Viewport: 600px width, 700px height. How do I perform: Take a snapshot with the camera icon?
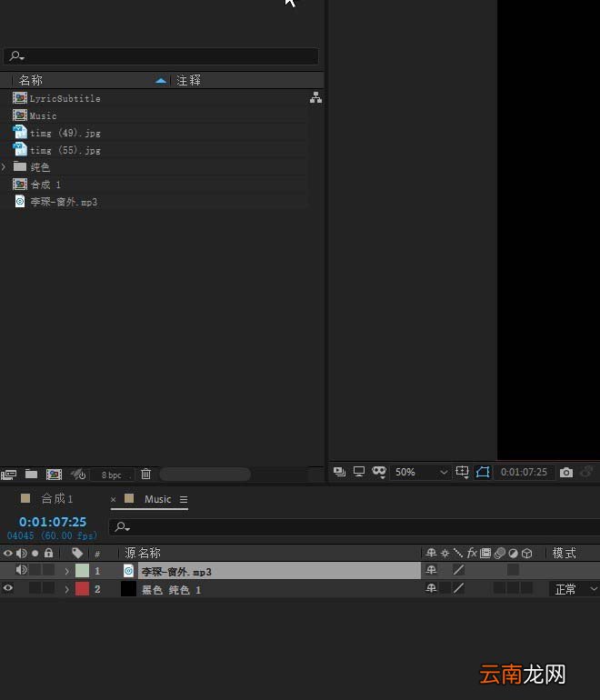pyautogui.click(x=566, y=473)
